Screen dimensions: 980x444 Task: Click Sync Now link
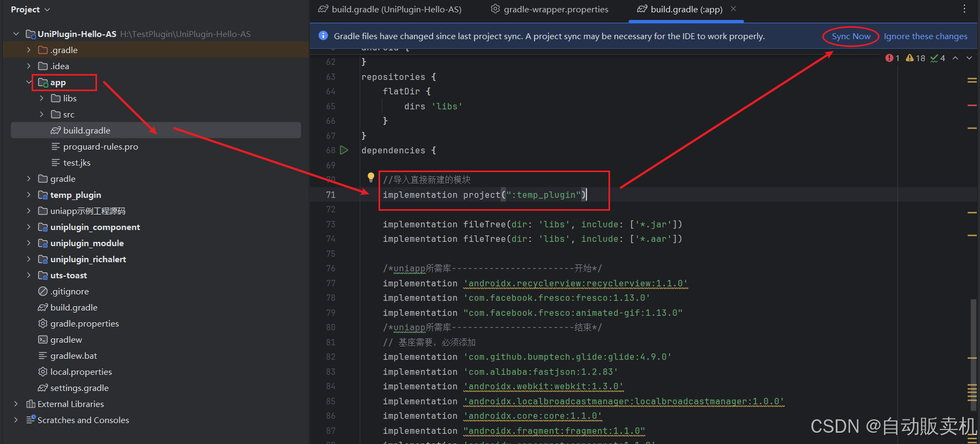[851, 36]
